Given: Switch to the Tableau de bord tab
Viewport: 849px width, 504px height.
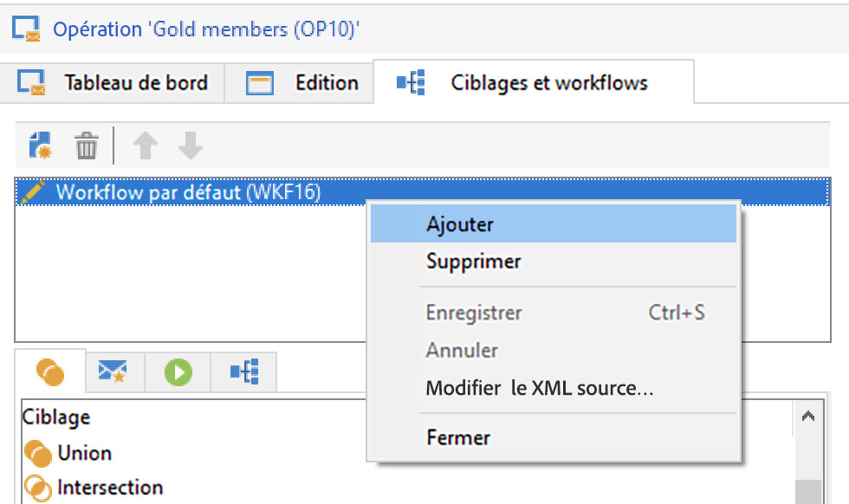Looking at the screenshot, I should click(x=113, y=83).
